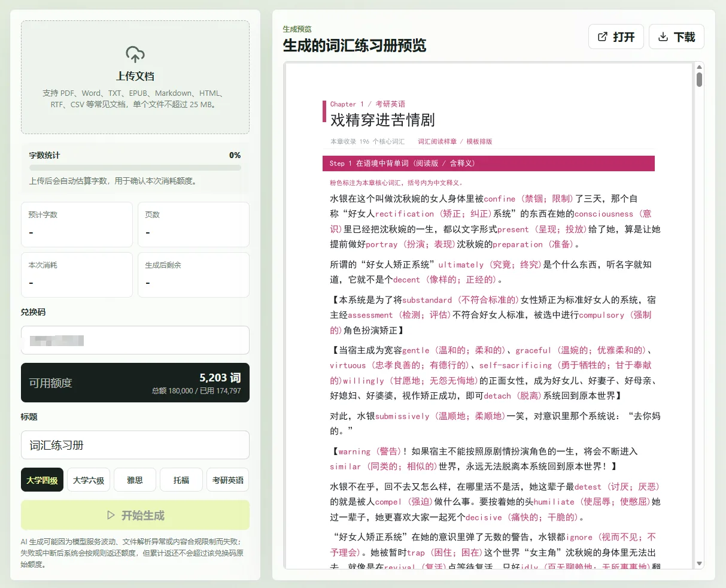Screen dimensions: 726x588
Task: Click the highlighted word detest
Action: pyautogui.click(x=588, y=487)
